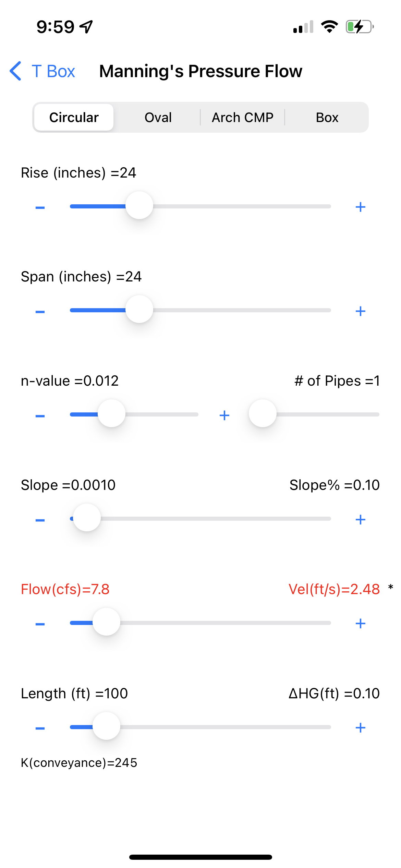Screen dimensions: 401x868
Task: Tap the minus icon for Rise
Action: tap(40, 207)
